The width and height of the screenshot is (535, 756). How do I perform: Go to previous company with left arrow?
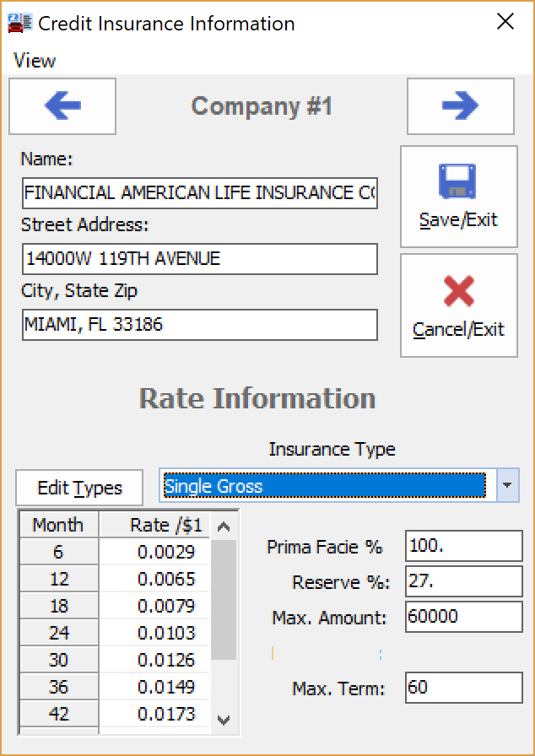(x=62, y=106)
